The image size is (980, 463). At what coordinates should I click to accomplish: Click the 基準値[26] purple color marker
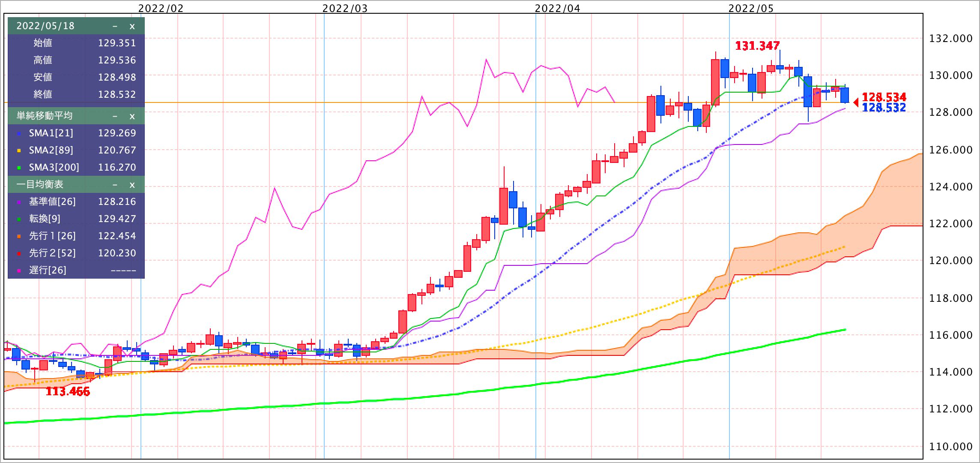point(18,202)
